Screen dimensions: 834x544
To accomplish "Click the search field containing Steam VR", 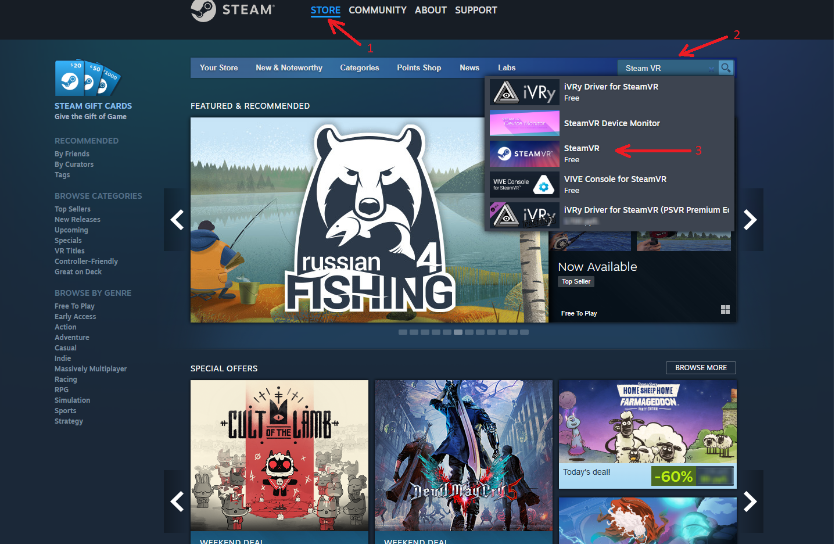I will [667, 68].
